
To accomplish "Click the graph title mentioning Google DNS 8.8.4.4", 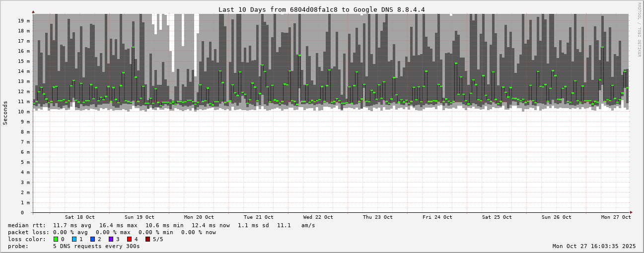I will coord(321,9).
